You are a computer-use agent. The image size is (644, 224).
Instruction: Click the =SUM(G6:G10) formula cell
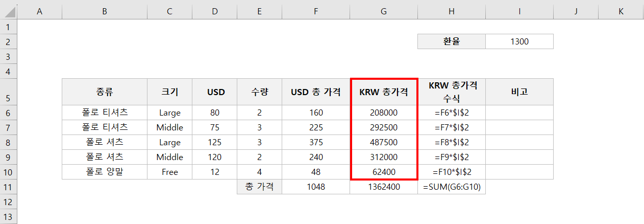click(451, 187)
